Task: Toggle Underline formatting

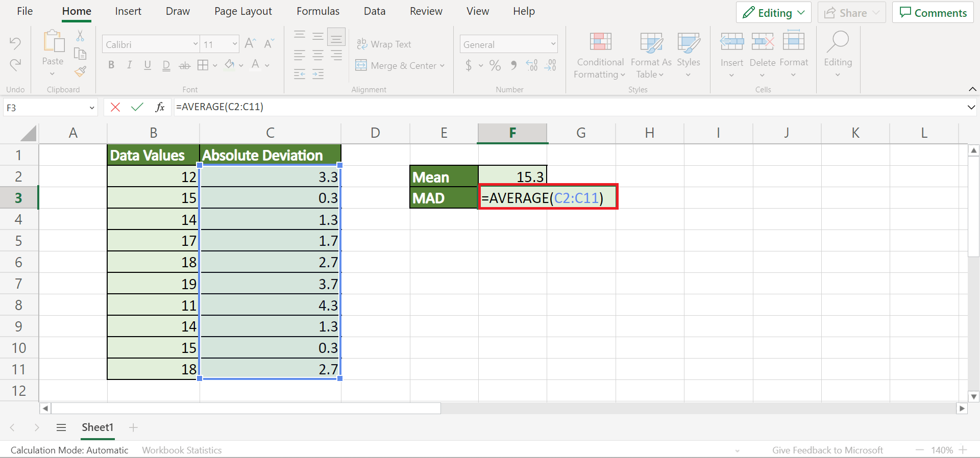Action: pyautogui.click(x=148, y=65)
